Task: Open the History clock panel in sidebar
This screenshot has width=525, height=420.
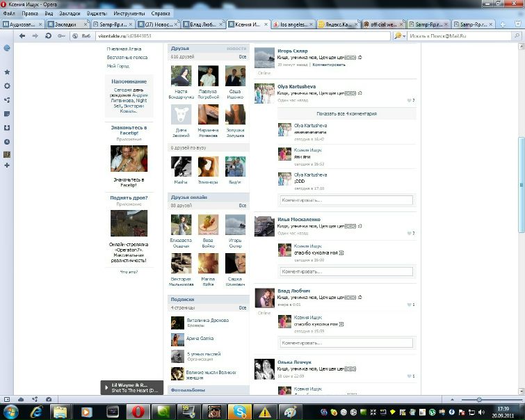Action: tap(7, 141)
